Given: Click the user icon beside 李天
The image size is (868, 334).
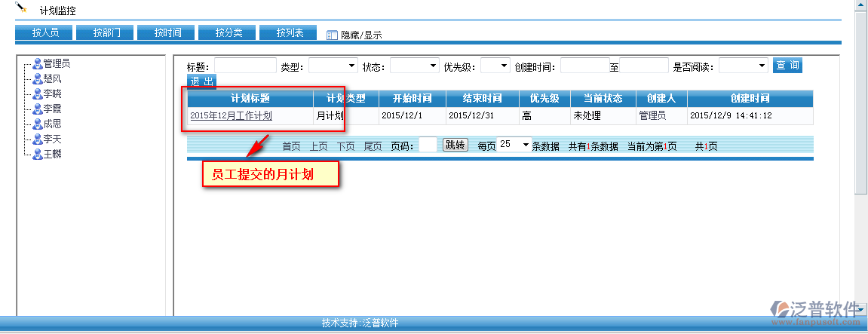Looking at the screenshot, I should pos(37,139).
